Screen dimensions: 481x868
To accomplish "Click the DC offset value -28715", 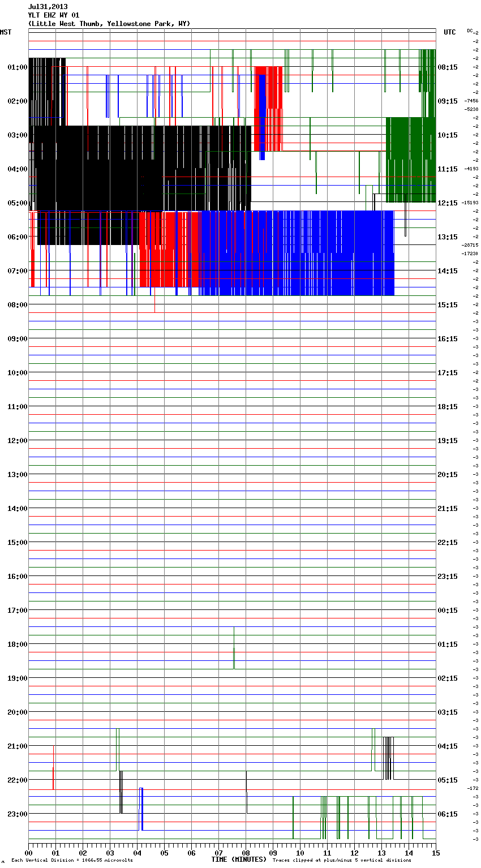I will click(x=470, y=245).
